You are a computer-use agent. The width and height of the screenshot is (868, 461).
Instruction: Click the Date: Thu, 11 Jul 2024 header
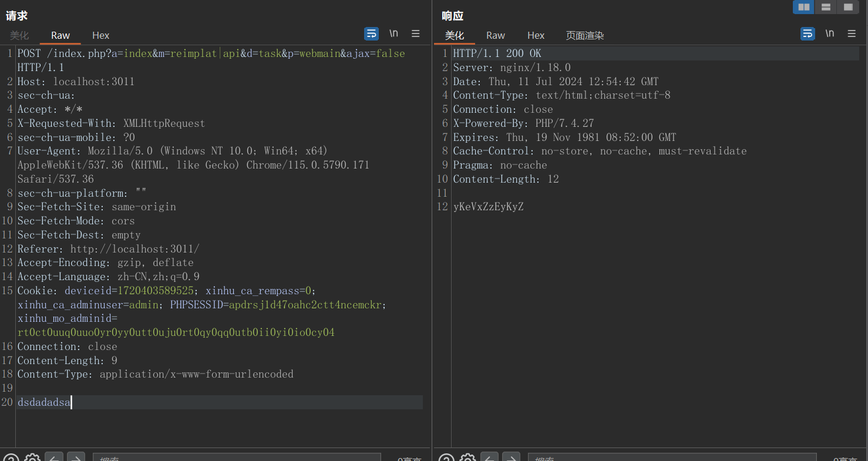click(556, 82)
